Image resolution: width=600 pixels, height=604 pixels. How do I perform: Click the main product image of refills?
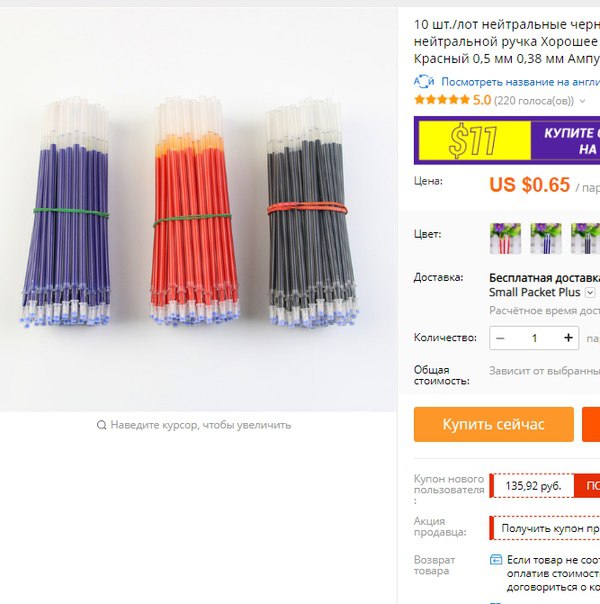tap(198, 210)
